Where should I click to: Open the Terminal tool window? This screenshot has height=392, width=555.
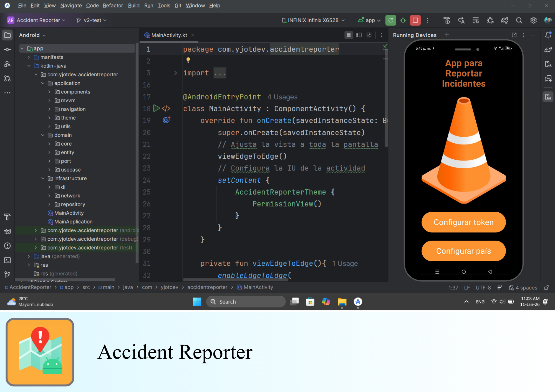pos(7,260)
